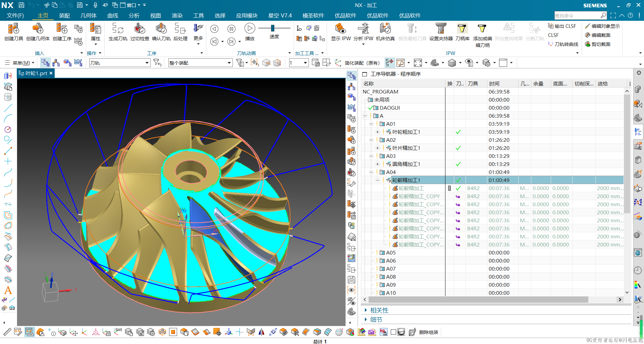The width and height of the screenshot is (644, 344).
Task: Click the save icon in title bar
Action: click(x=21, y=5)
